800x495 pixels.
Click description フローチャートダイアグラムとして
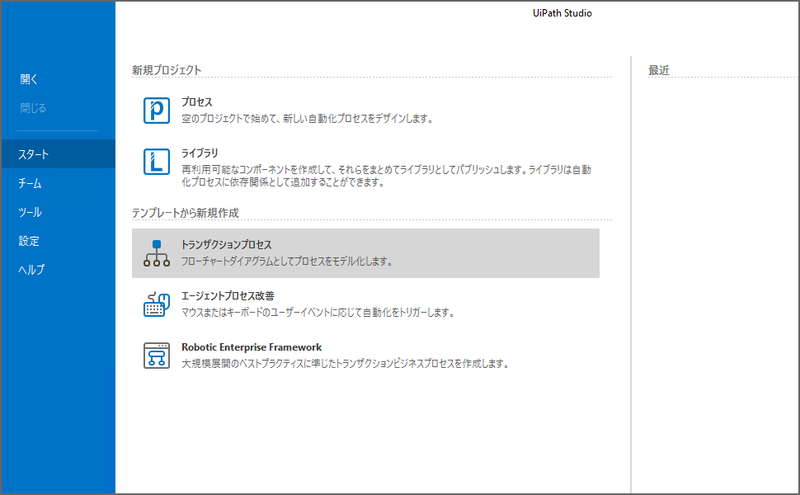click(287, 262)
